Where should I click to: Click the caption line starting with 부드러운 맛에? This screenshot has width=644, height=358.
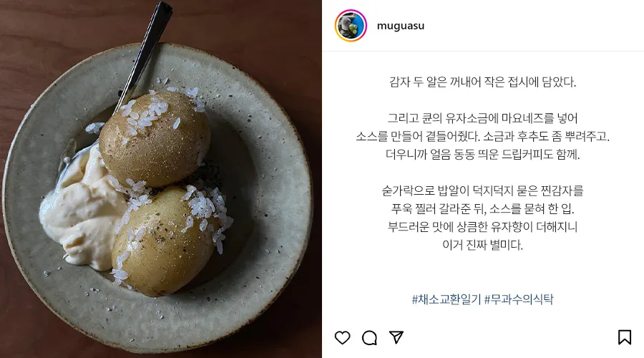[482, 226]
